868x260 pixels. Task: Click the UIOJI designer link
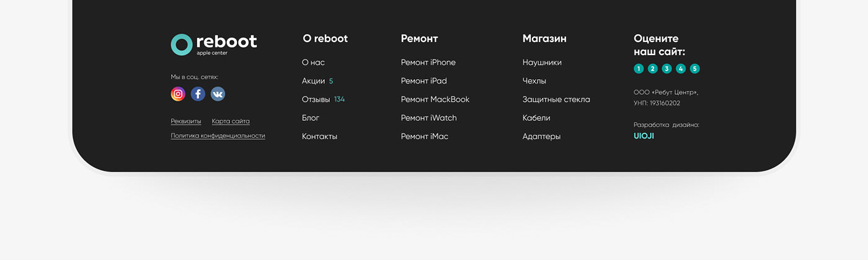point(644,136)
